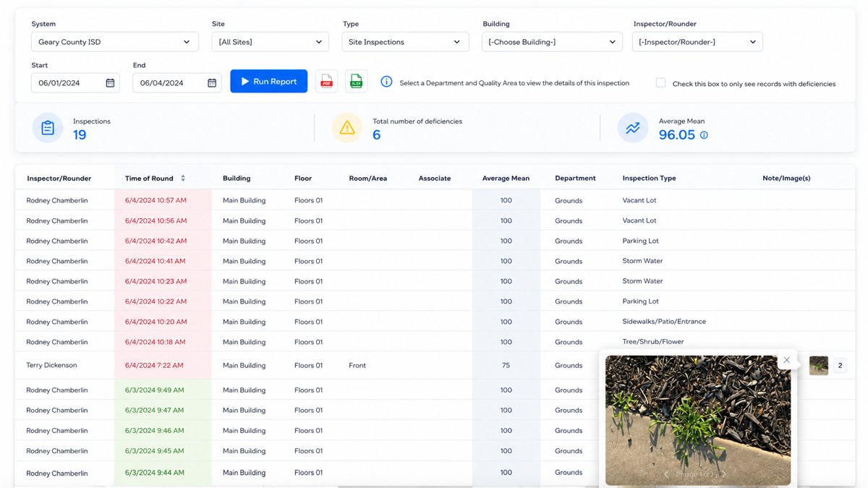
Task: Open the Inspector/Rounder dropdown
Action: (697, 42)
